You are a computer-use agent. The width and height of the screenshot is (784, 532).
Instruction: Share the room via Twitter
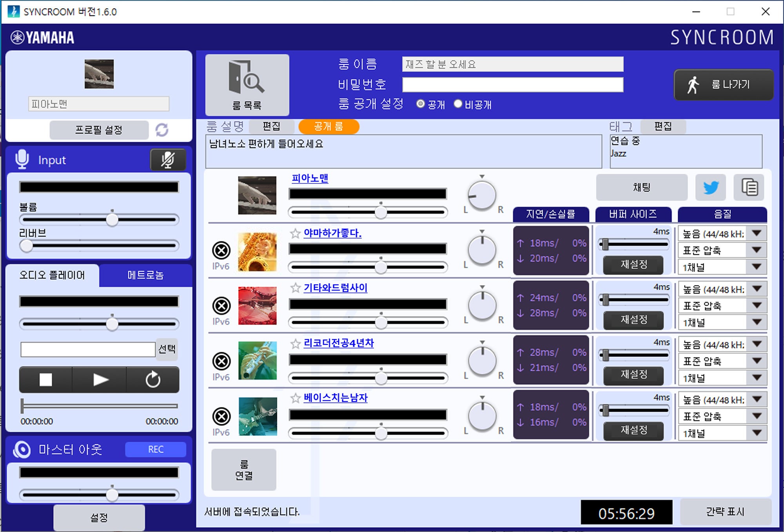710,187
